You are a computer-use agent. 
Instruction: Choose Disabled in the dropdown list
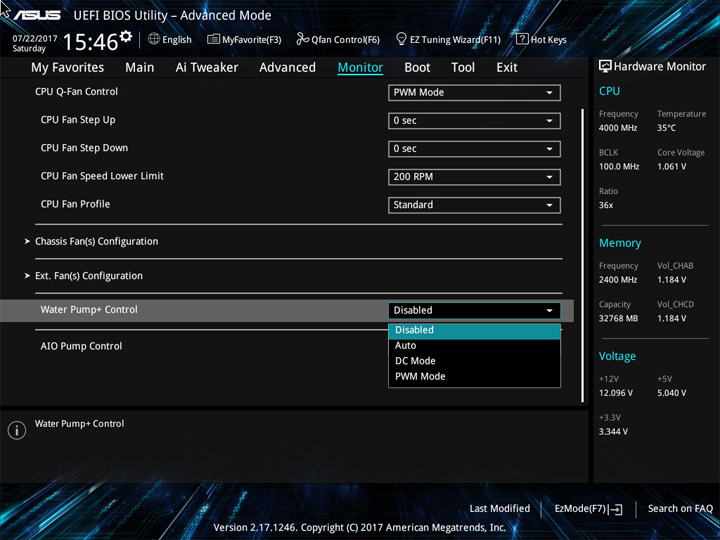(x=474, y=330)
